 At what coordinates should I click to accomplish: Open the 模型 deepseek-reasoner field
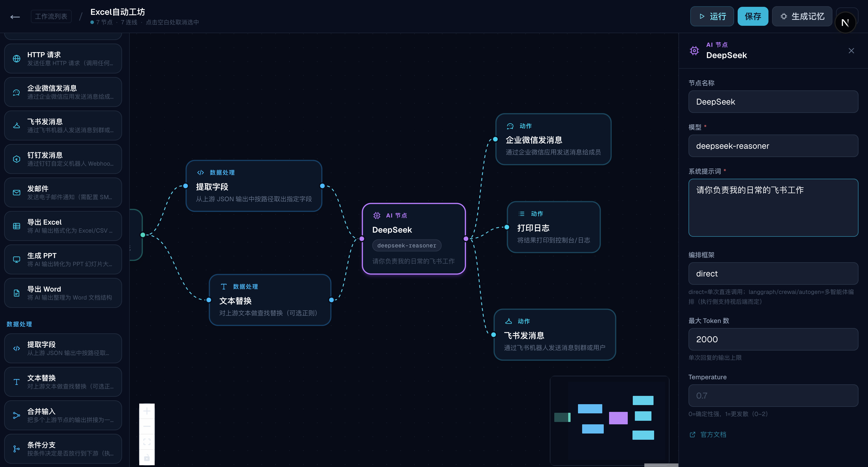pos(773,146)
